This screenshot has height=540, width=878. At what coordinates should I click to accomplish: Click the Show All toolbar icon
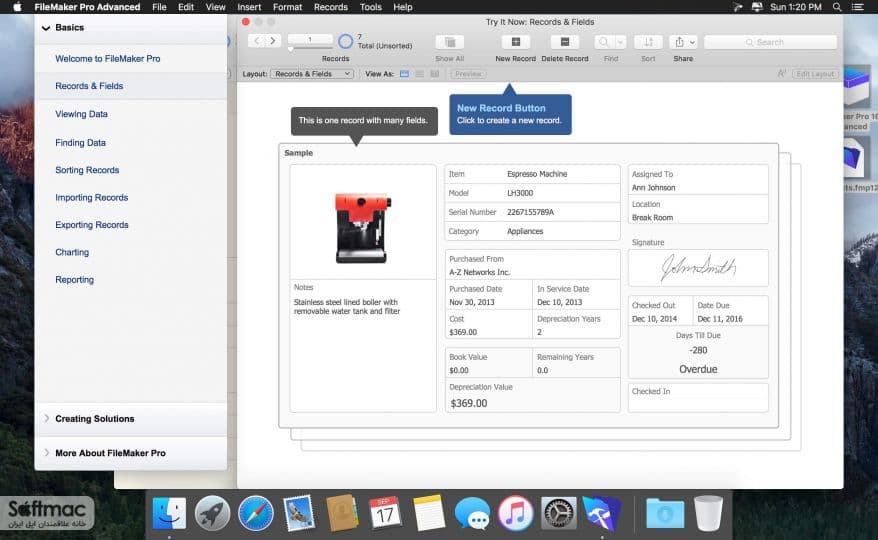(x=450, y=42)
